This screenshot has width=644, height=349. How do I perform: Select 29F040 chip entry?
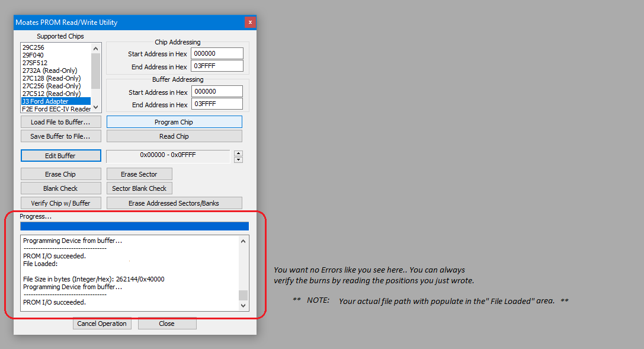(x=33, y=55)
